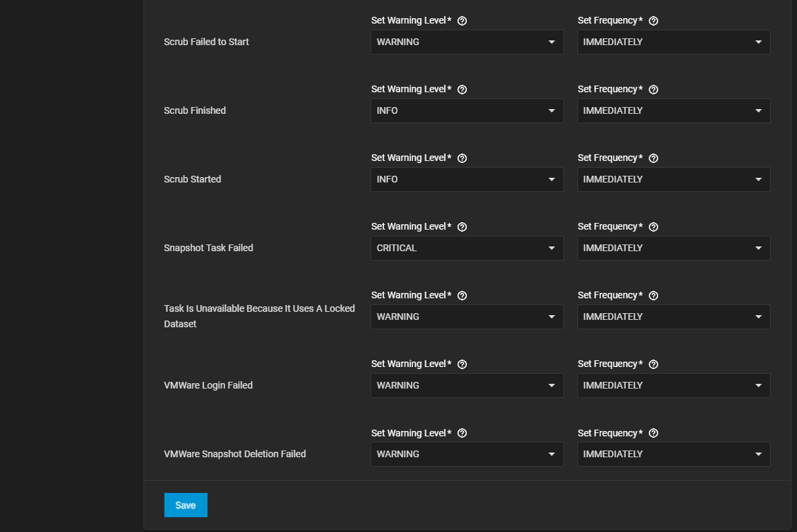Open Snapshot Task Failed CRITICAL level dropdown
797x532 pixels.
click(467, 248)
